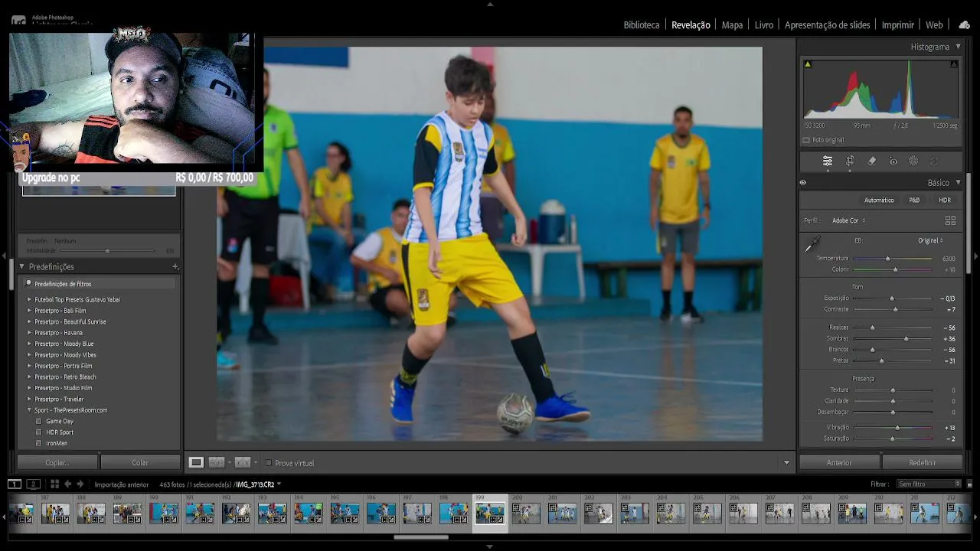
Task: Click the Sombras slider handle
Action: pos(906,338)
